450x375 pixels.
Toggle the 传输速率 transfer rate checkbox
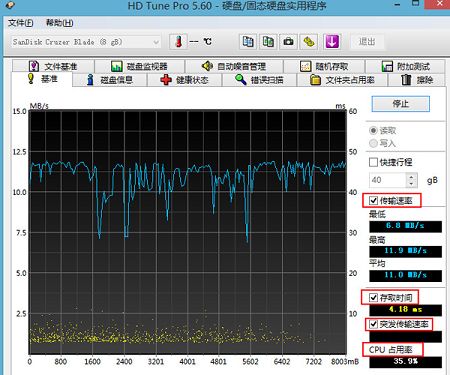(x=373, y=201)
